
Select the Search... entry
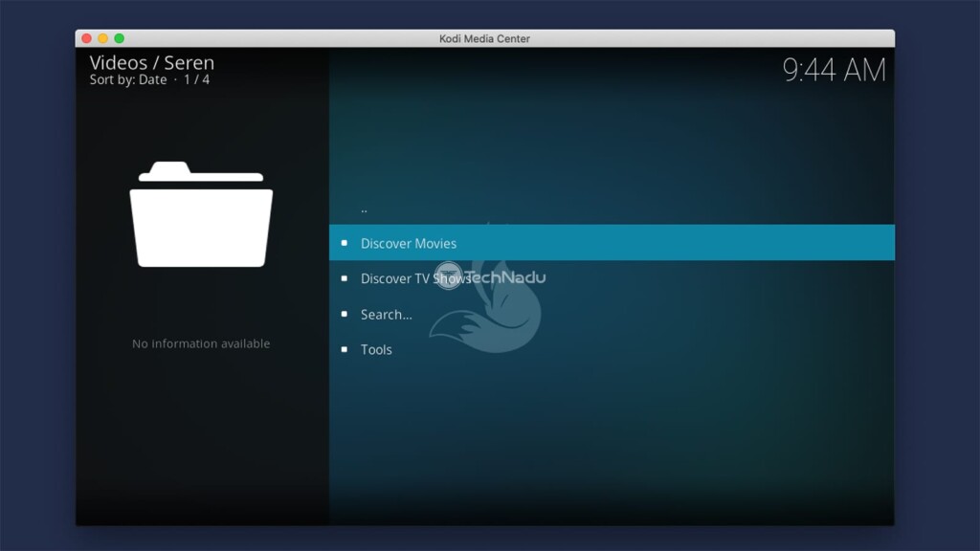click(x=612, y=314)
